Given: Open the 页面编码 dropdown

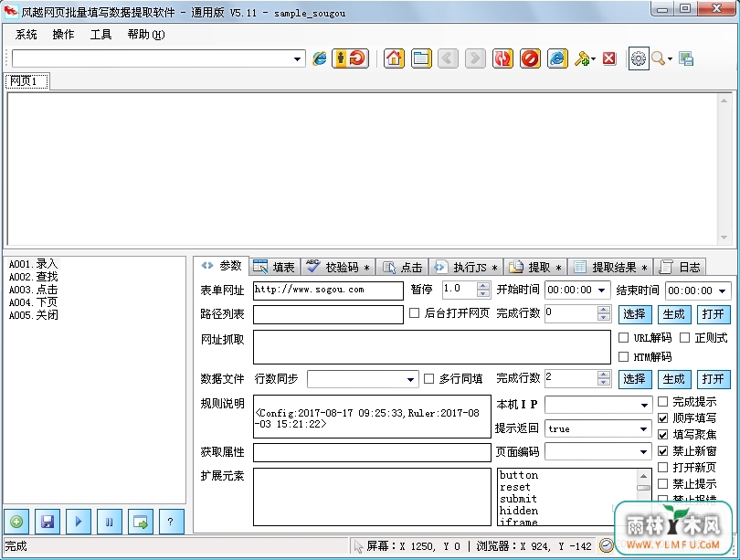Looking at the screenshot, I should point(643,452).
